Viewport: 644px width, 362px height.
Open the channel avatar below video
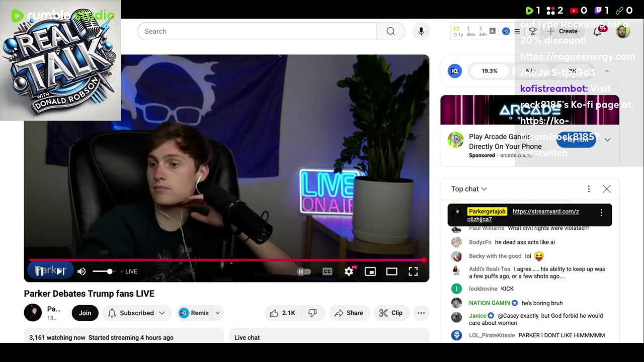(x=33, y=313)
